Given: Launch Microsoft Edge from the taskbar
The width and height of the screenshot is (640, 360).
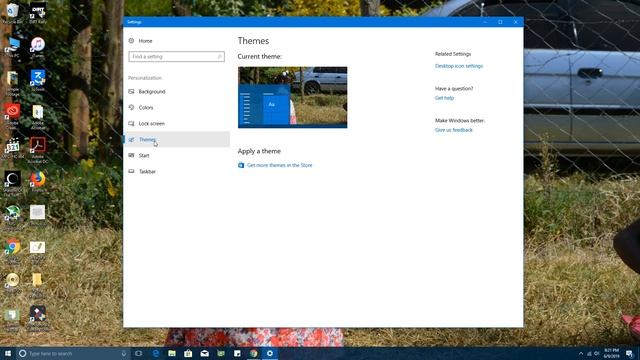Looking at the screenshot, I should pyautogui.click(x=156, y=353).
